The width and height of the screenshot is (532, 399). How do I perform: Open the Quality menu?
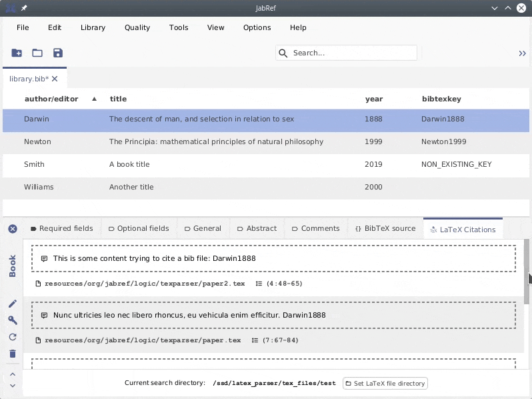[137, 27]
